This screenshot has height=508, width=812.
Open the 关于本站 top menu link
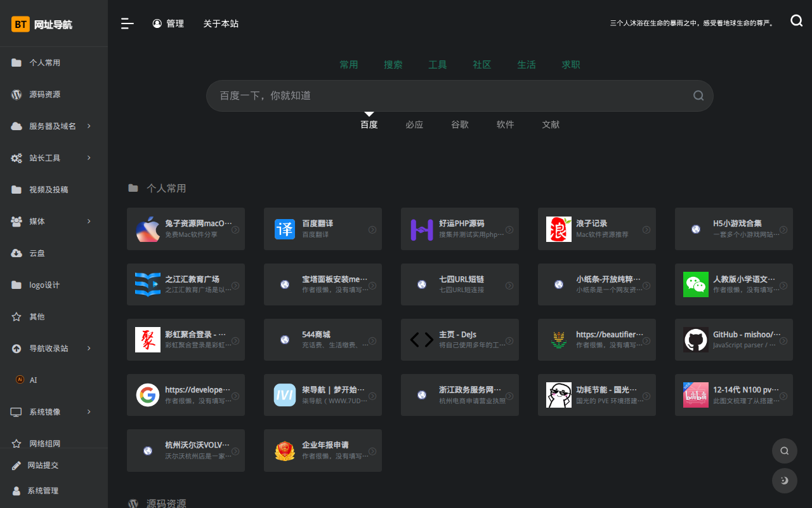coord(221,23)
